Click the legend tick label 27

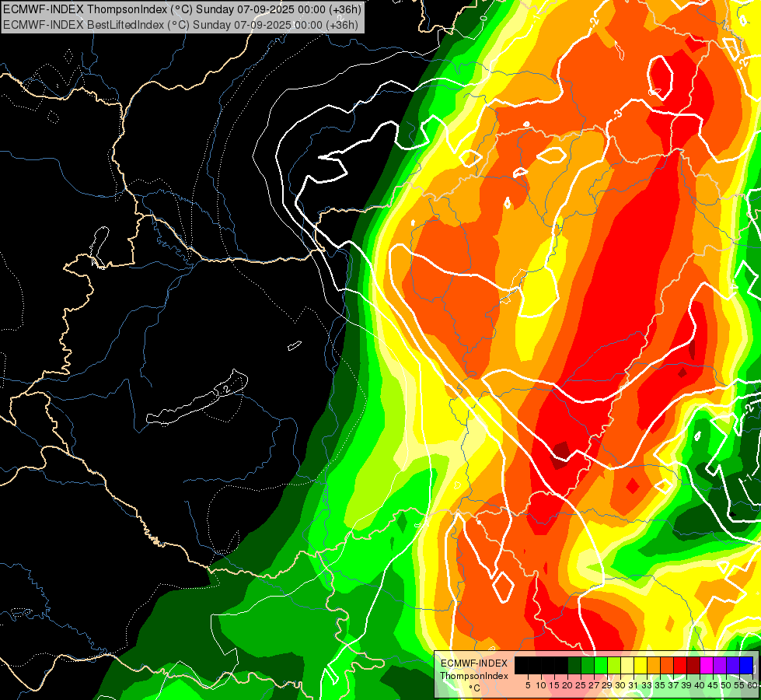[594, 685]
